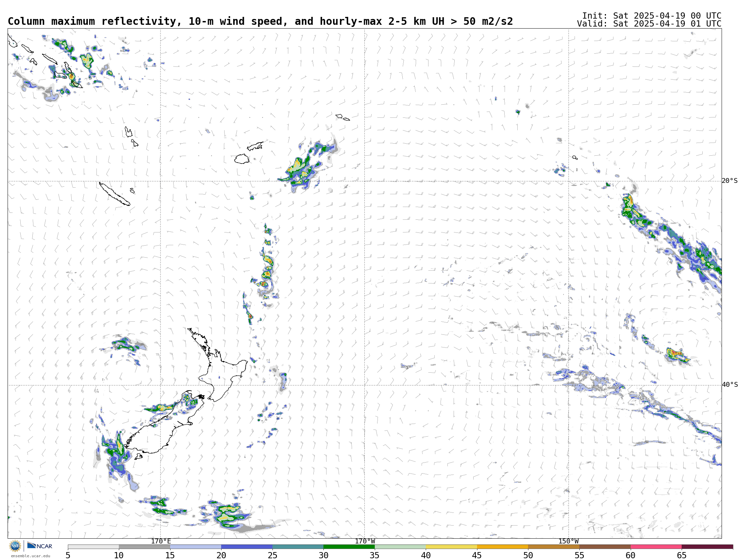This screenshot has height=560, width=744.
Task: Click the pale green 35-40 dBZ swatch
Action: click(400, 547)
